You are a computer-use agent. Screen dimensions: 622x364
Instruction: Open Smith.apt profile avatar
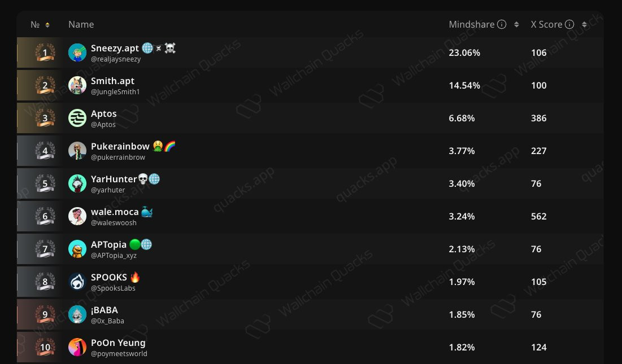pos(77,86)
